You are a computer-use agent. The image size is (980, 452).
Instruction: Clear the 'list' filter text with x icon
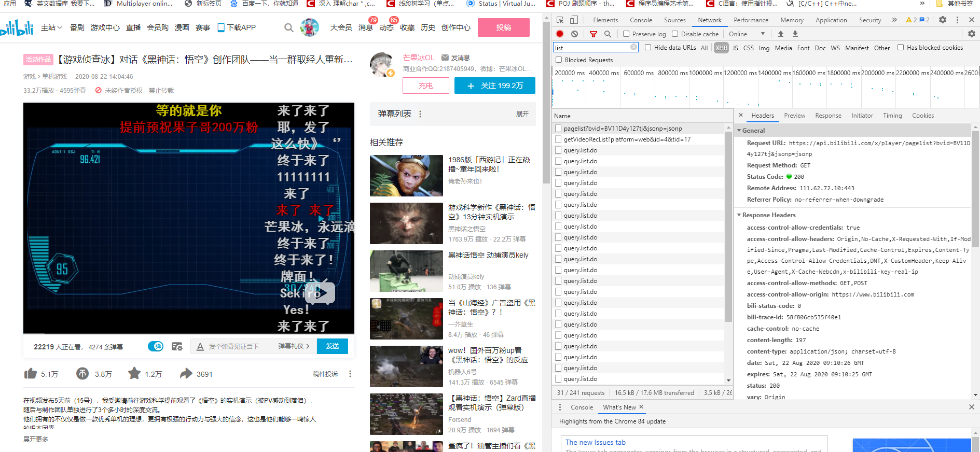(633, 47)
